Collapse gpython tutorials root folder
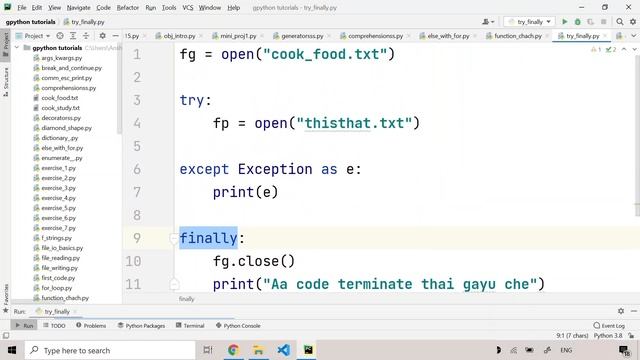Viewport: 640px width, 360px height. click(17, 48)
